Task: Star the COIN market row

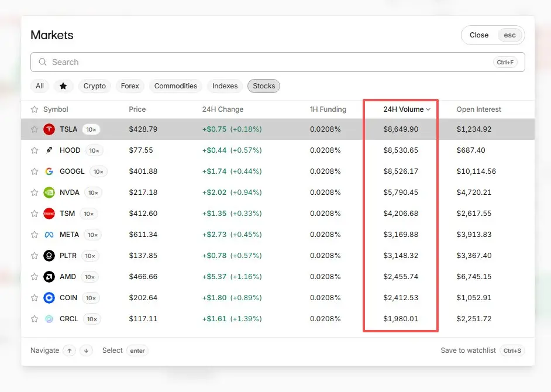Action: (35, 298)
